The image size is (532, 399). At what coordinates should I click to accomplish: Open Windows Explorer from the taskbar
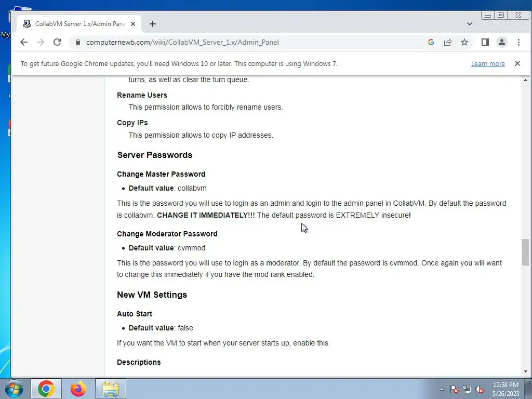[x=111, y=389]
